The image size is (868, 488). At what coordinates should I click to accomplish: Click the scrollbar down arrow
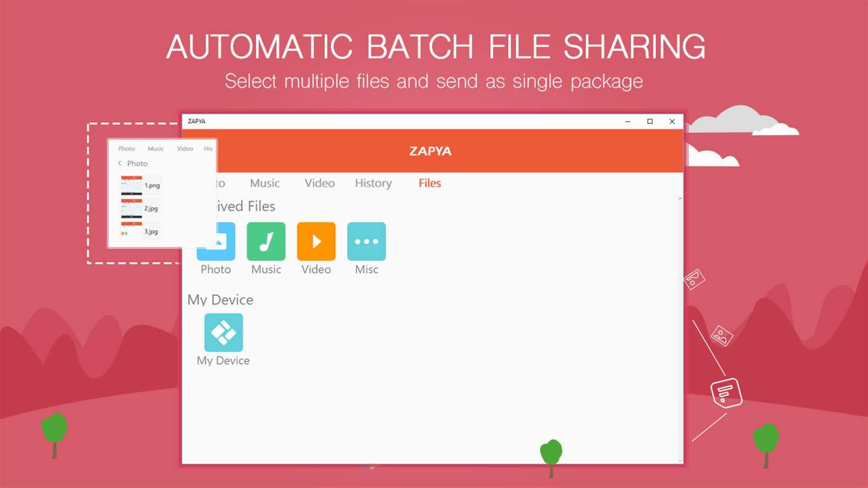click(681, 461)
